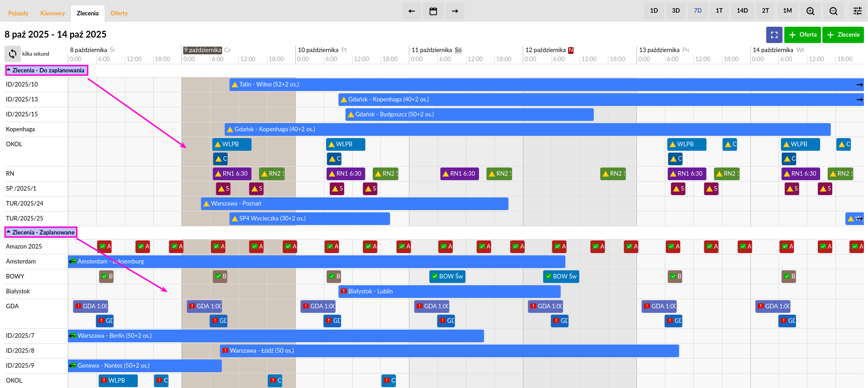The width and height of the screenshot is (868, 388).
Task: Click the zoom in magnifier icon
Action: (x=810, y=11)
